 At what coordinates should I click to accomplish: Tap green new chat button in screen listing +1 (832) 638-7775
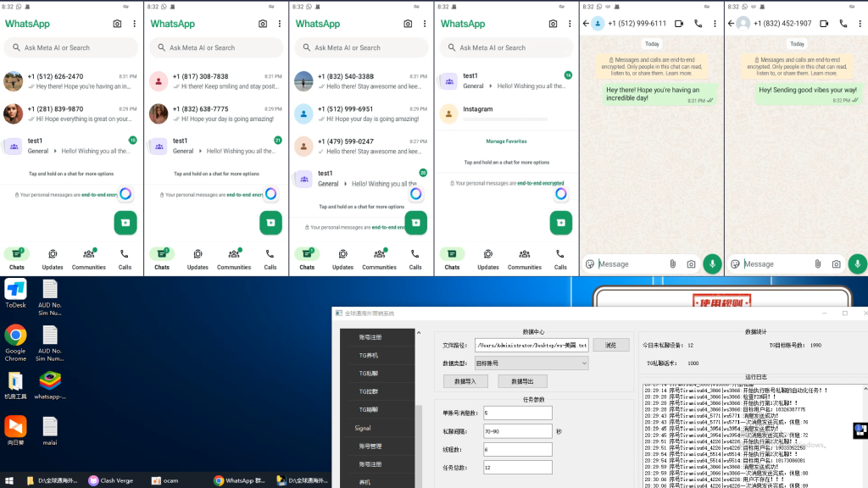pos(270,223)
